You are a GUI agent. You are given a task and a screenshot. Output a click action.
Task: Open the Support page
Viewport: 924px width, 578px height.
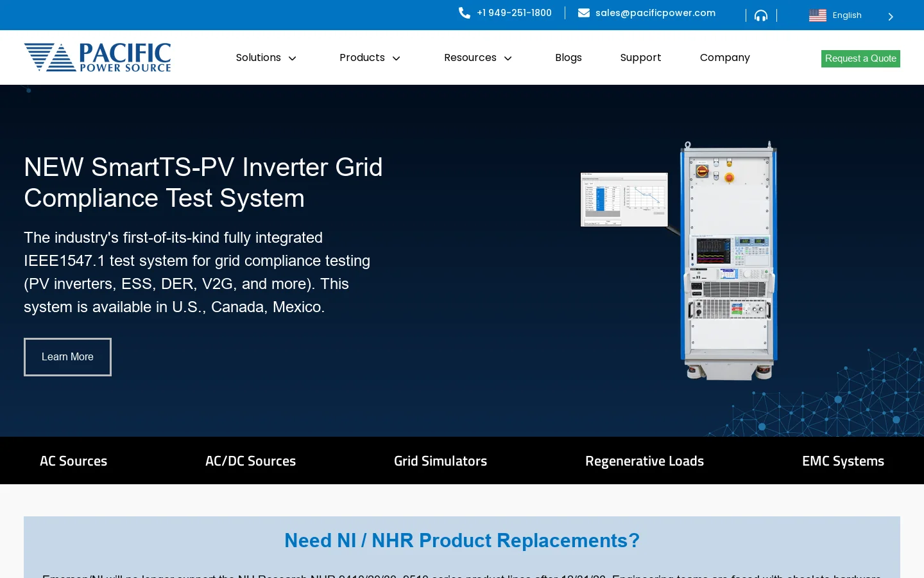[640, 58]
